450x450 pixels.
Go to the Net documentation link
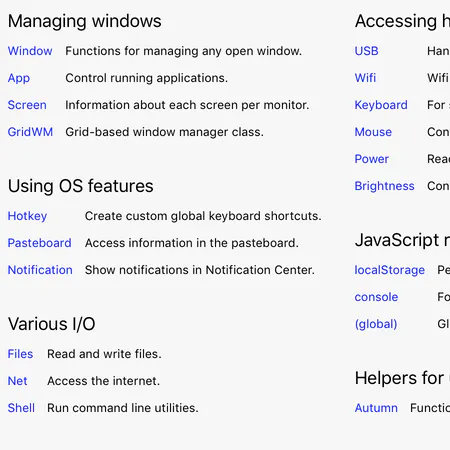[17, 381]
